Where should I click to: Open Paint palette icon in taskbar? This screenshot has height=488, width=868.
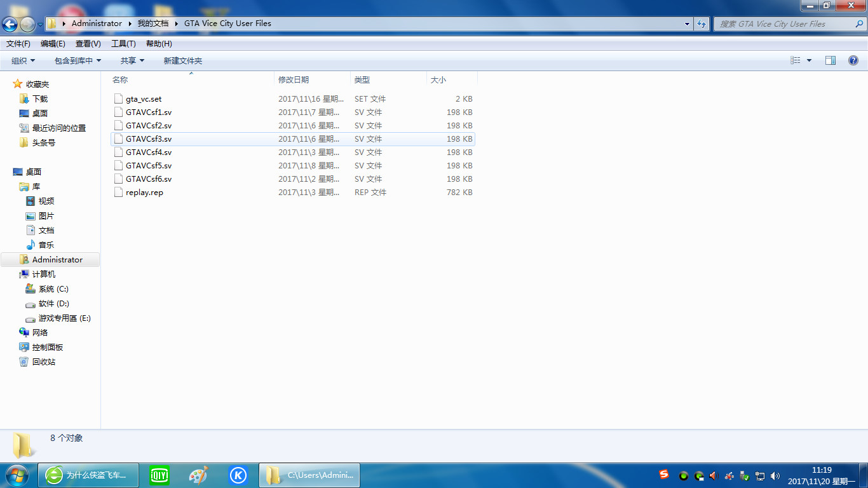199,475
